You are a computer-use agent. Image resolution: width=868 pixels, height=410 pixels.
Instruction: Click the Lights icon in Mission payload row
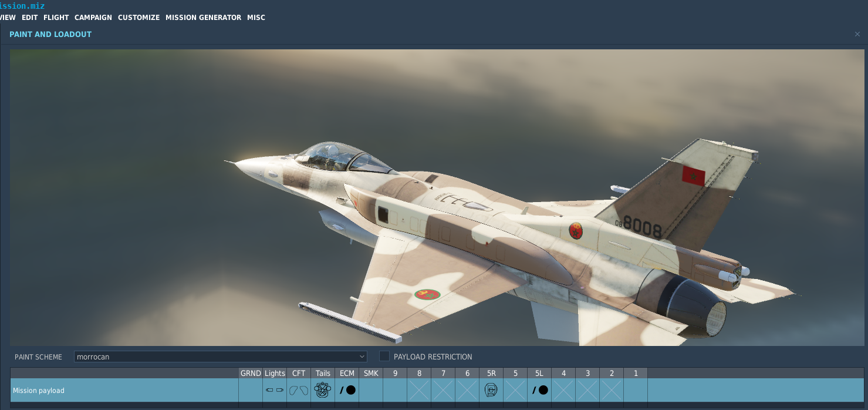275,390
